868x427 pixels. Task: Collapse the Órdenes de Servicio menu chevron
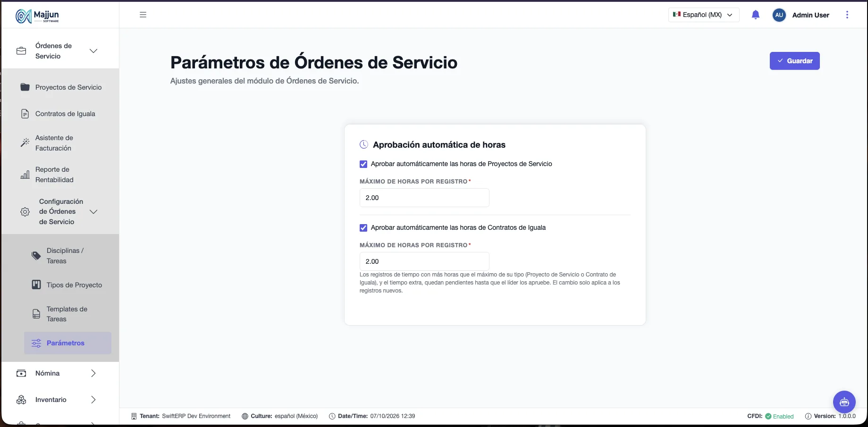click(93, 51)
